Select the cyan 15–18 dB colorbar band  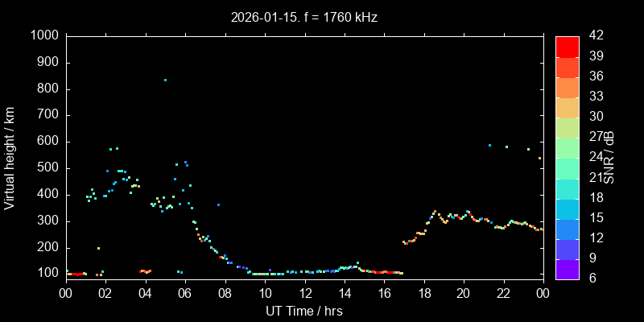click(x=567, y=208)
